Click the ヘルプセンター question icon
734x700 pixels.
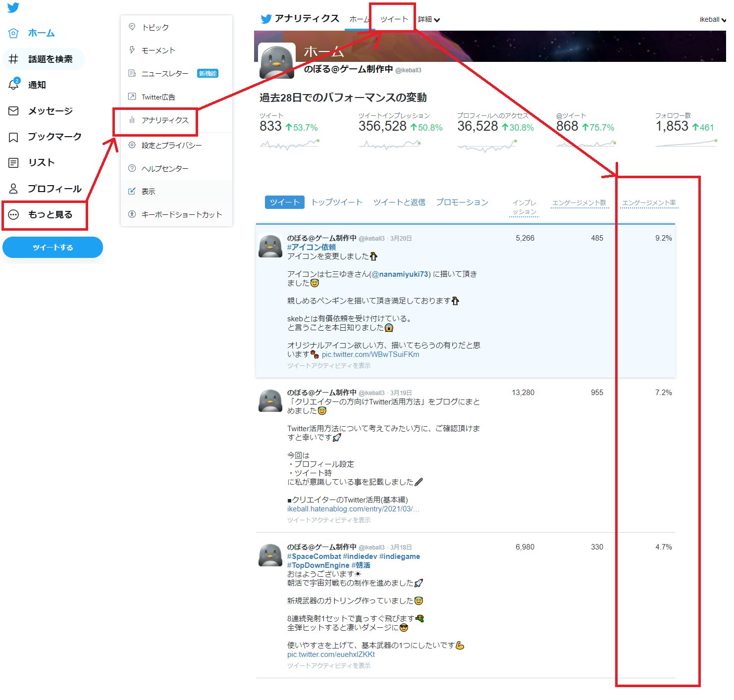tap(132, 168)
